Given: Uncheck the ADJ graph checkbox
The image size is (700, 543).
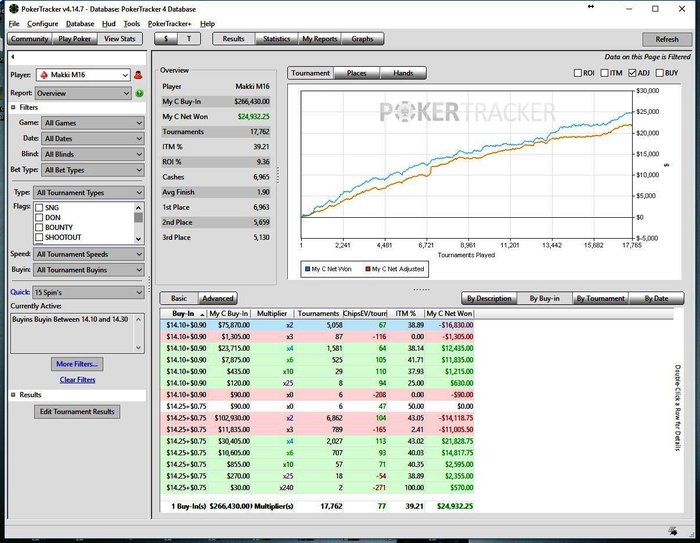Looking at the screenshot, I should pos(632,73).
